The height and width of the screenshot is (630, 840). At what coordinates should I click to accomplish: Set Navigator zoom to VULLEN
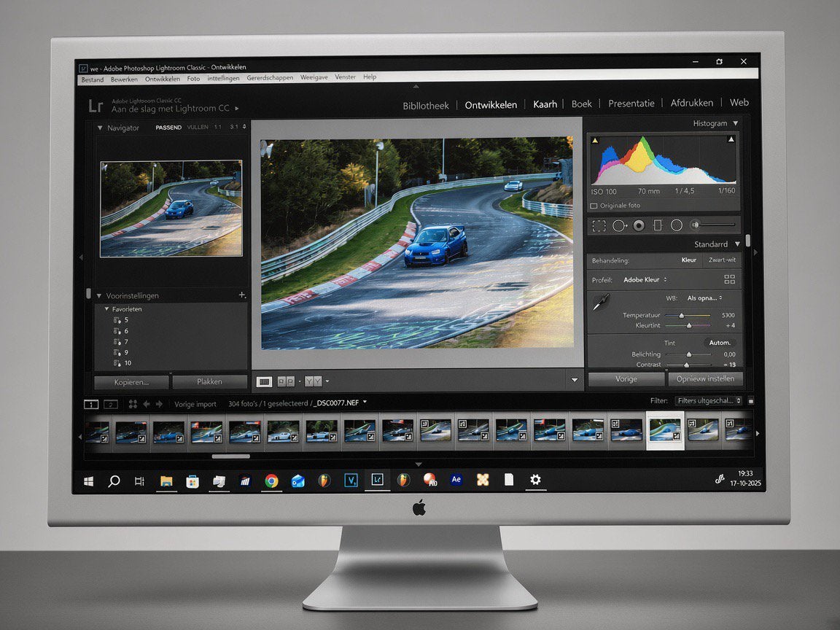pos(197,127)
